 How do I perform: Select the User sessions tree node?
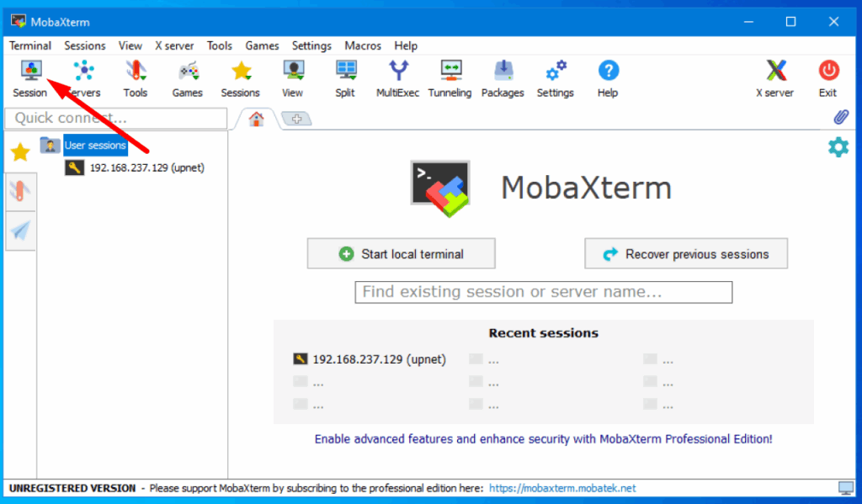(96, 145)
